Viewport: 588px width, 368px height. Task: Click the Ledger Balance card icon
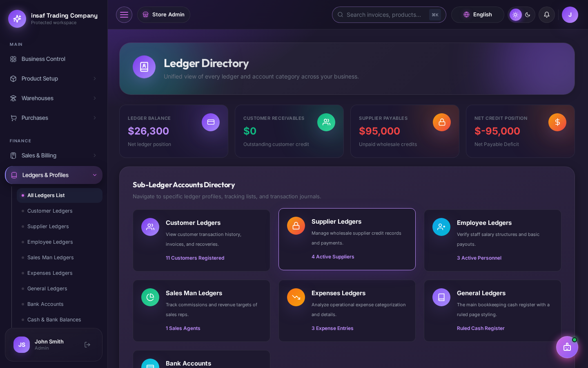pyautogui.click(x=211, y=122)
